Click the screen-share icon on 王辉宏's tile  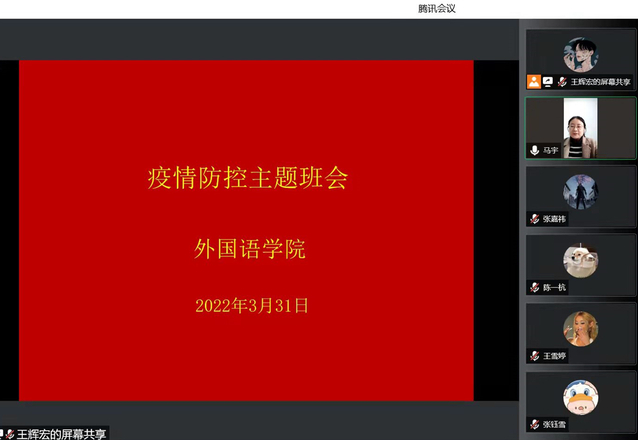point(547,82)
